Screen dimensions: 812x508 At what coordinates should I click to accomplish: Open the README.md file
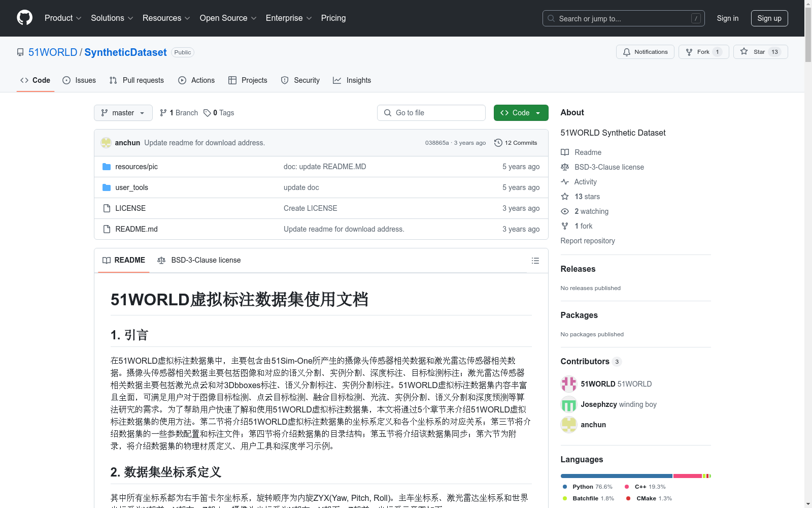(136, 229)
